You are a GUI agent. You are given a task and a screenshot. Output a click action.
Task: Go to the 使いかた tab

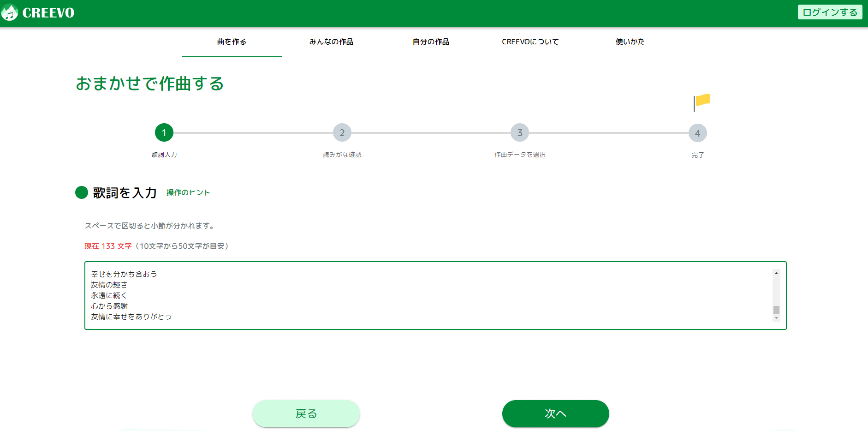(x=630, y=42)
